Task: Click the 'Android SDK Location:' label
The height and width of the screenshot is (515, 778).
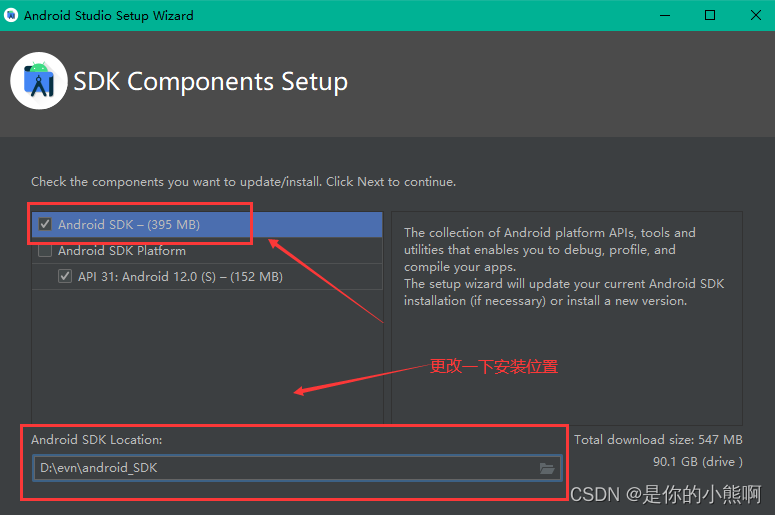Action: [x=97, y=440]
